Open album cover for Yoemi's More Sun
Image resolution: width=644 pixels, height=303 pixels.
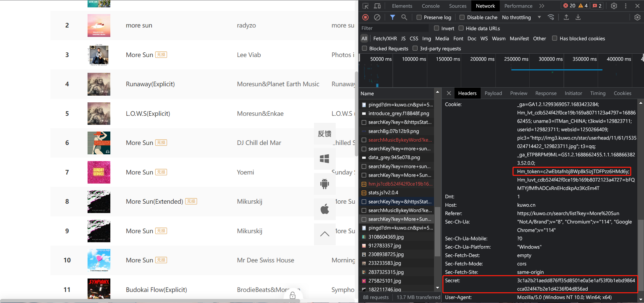coord(99,172)
